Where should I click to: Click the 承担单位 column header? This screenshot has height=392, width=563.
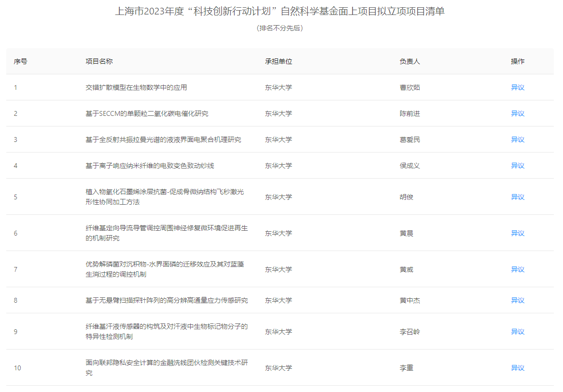tap(279, 61)
